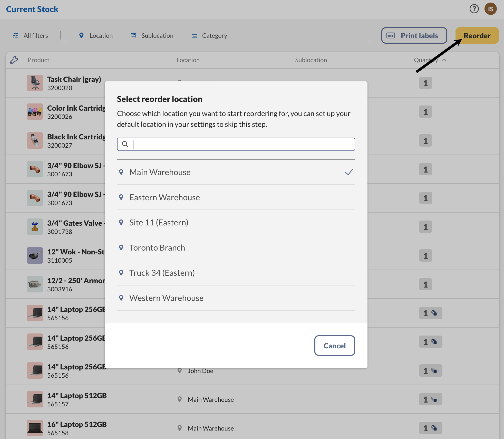
Task: Toggle the checkmark on Main Warehouse
Action: (x=349, y=172)
